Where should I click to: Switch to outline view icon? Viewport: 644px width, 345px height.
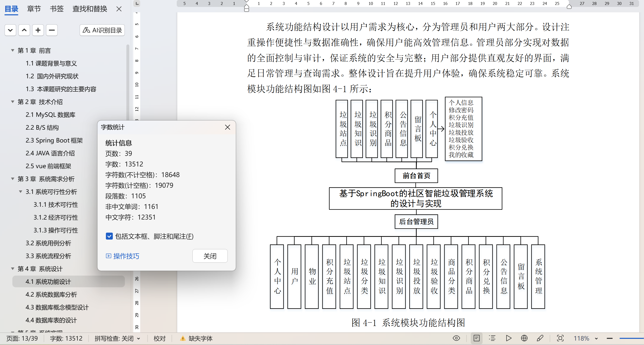click(492, 338)
